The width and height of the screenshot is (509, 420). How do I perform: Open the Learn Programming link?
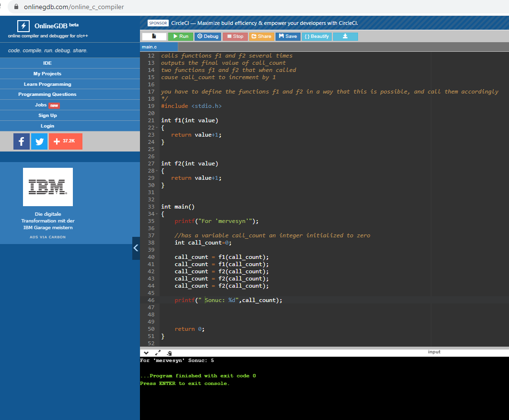coord(47,84)
